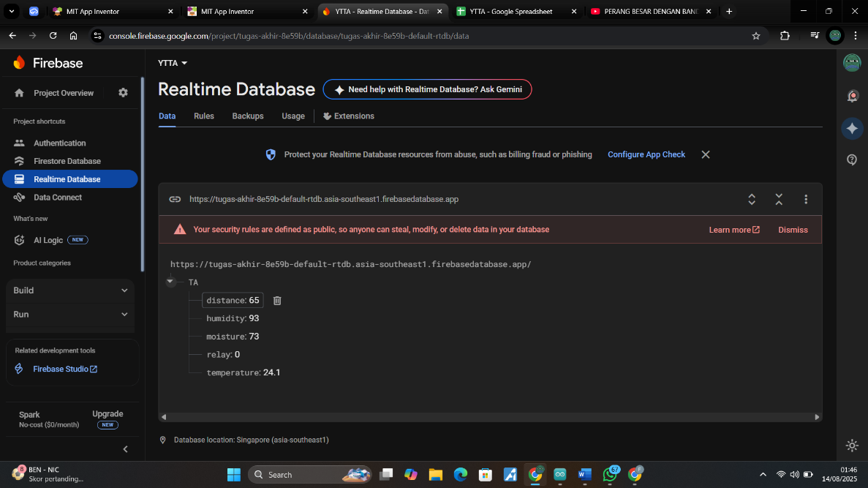This screenshot has width=868, height=488.
Task: Expand the Run product category
Action: click(70, 314)
